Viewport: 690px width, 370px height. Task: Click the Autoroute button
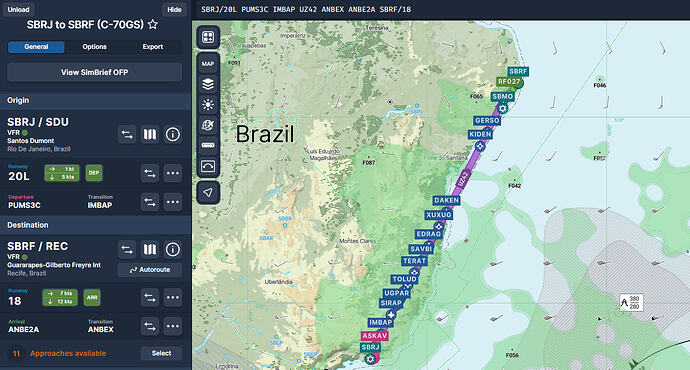150,270
